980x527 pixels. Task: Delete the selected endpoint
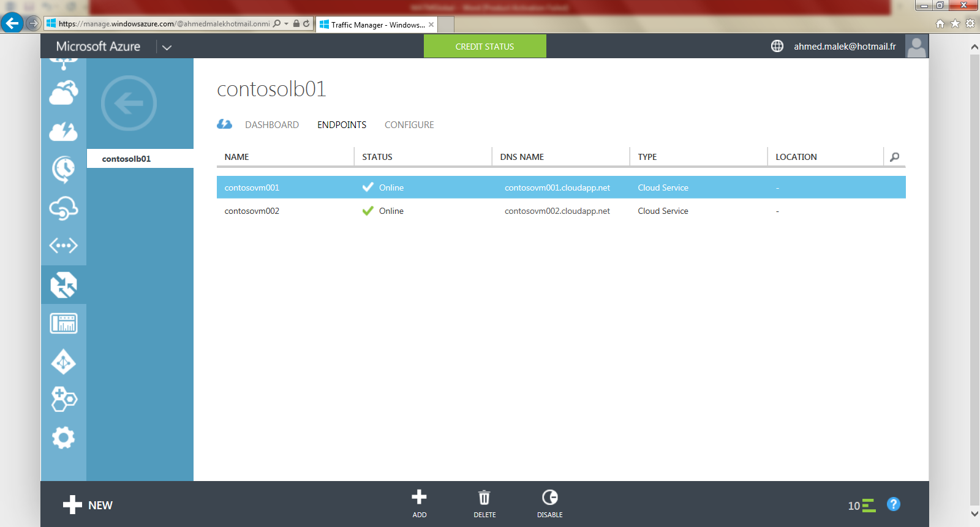(484, 504)
